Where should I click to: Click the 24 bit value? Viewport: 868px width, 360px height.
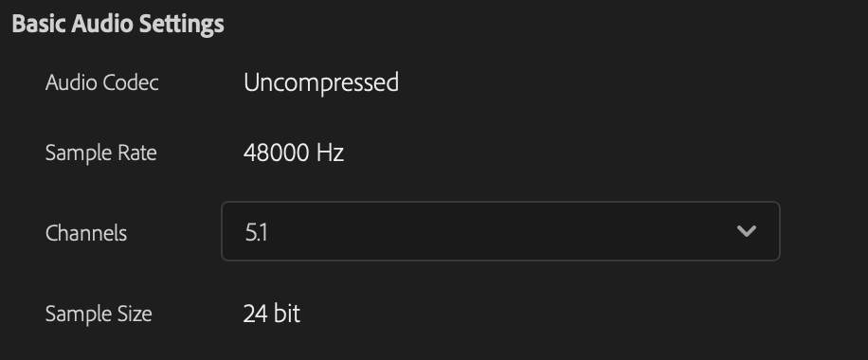coord(271,314)
